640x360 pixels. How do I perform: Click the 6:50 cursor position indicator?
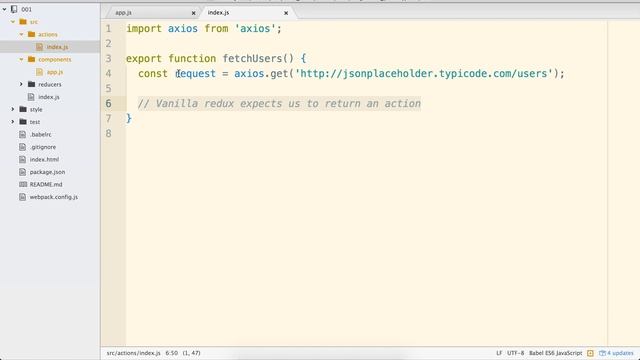(x=171, y=353)
